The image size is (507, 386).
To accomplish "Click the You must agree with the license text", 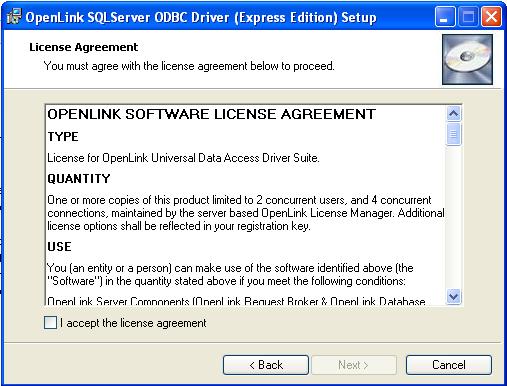I will point(189,66).
